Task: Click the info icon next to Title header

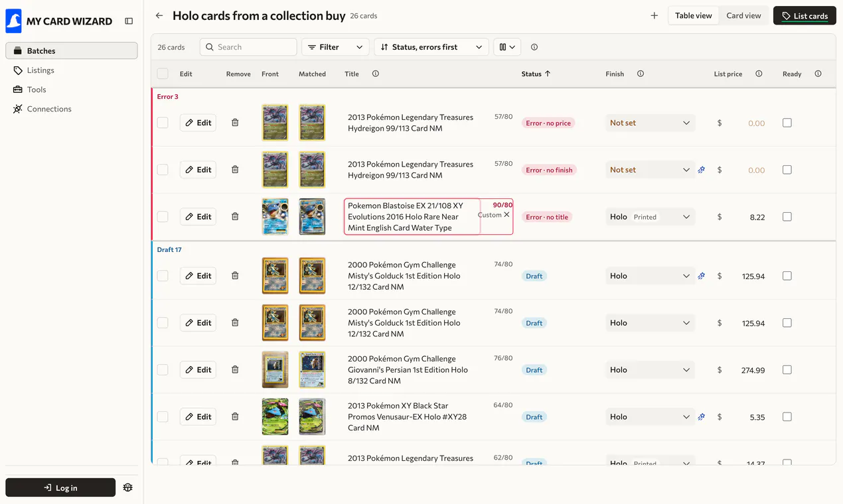Action: (376, 74)
